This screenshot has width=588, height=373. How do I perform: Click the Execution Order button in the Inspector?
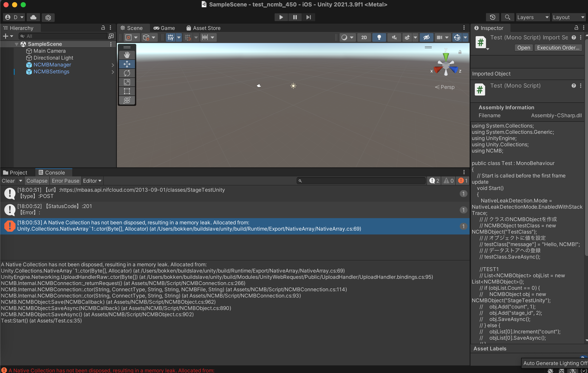click(x=558, y=48)
